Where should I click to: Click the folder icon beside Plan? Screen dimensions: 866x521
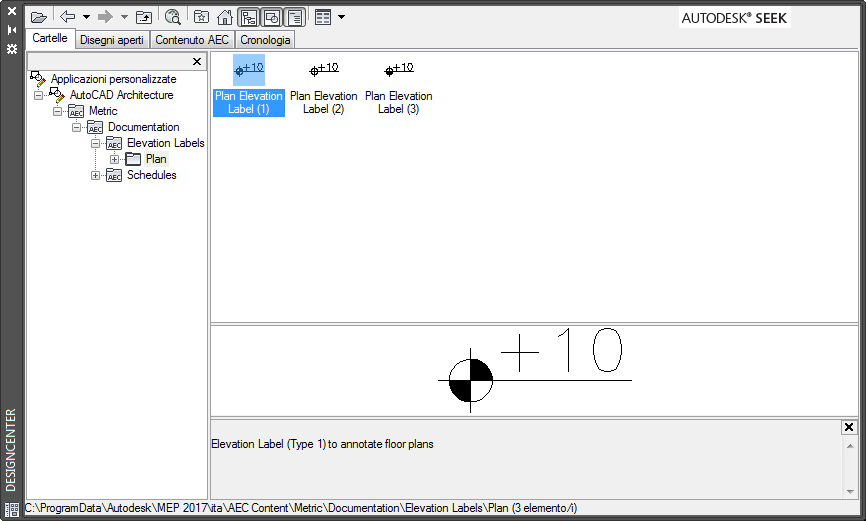point(133,159)
